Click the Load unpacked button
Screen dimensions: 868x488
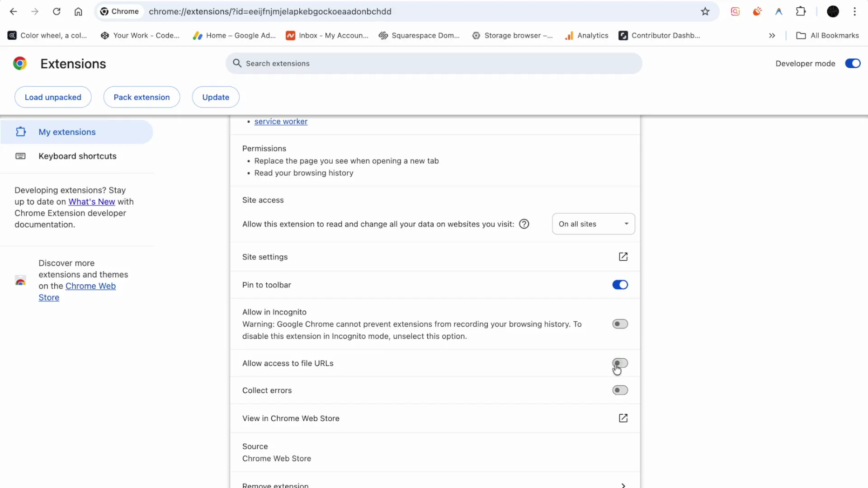(53, 97)
